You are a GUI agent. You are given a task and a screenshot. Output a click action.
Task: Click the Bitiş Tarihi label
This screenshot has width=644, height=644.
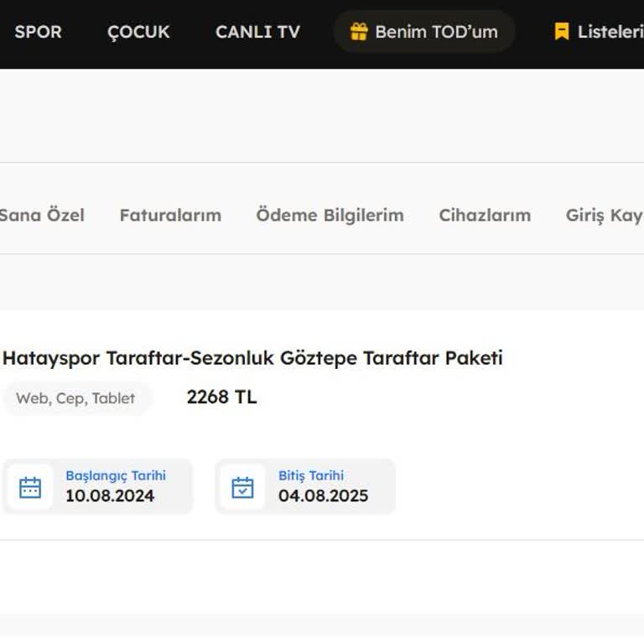pyautogui.click(x=311, y=475)
